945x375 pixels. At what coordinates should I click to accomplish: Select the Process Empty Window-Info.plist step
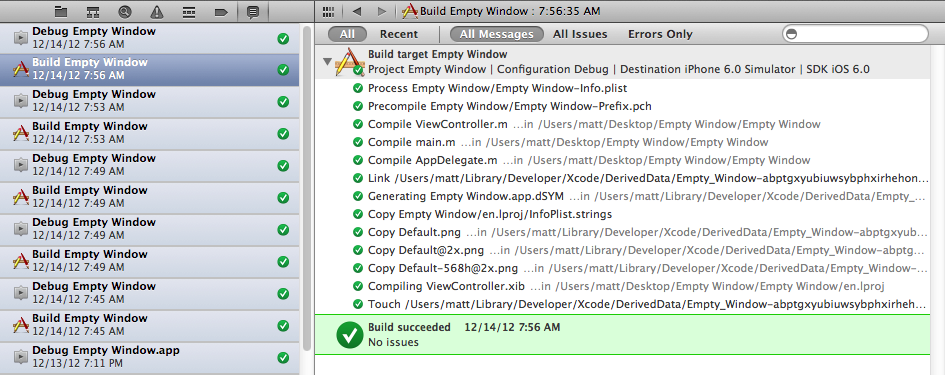point(623,88)
